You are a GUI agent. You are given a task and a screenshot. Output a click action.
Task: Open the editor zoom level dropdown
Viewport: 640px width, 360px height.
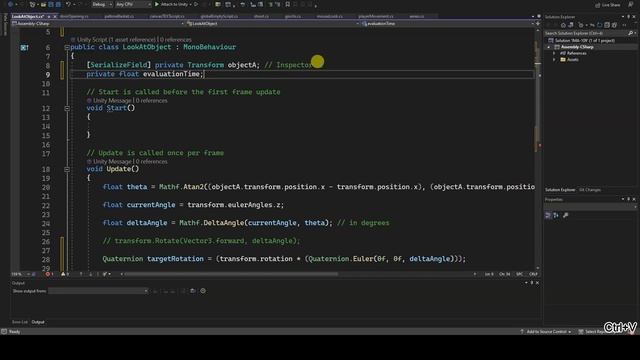pos(21,274)
